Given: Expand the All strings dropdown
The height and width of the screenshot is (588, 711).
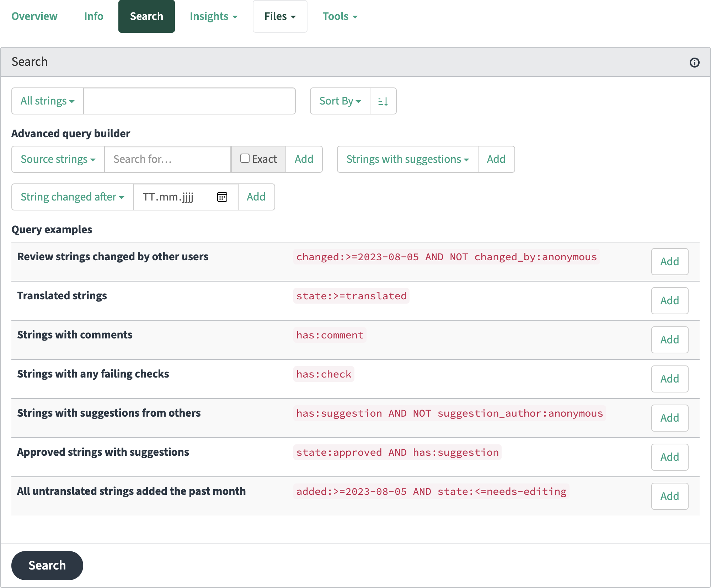Looking at the screenshot, I should point(48,101).
